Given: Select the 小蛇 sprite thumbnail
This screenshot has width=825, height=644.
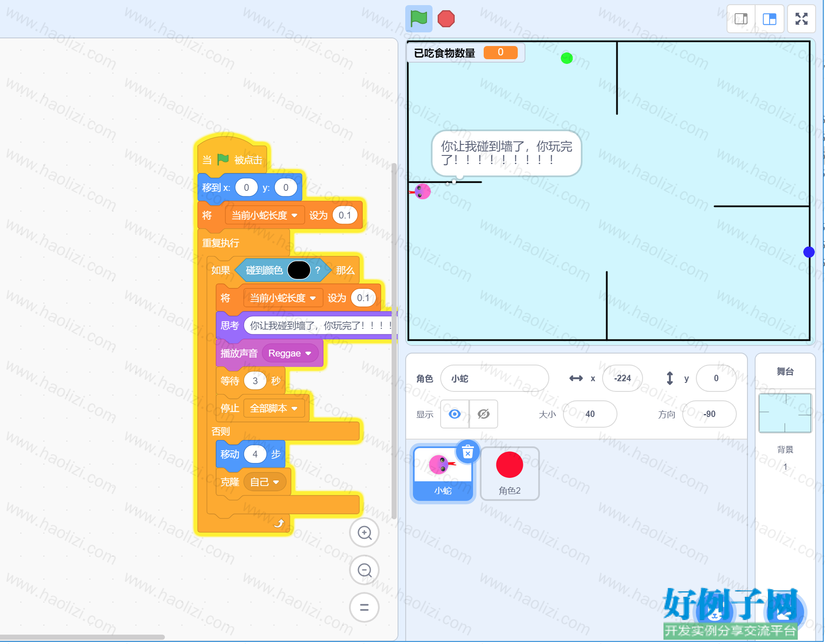Looking at the screenshot, I should pos(443,474).
